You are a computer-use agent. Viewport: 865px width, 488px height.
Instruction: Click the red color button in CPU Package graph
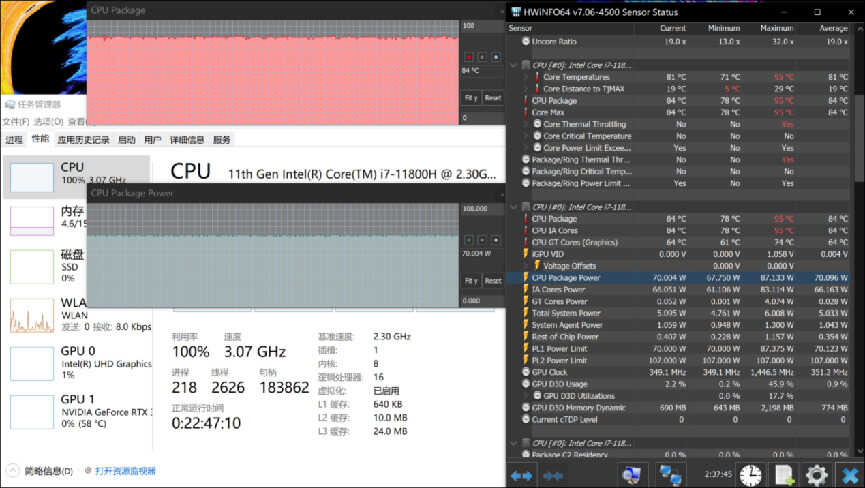pyautogui.click(x=468, y=57)
